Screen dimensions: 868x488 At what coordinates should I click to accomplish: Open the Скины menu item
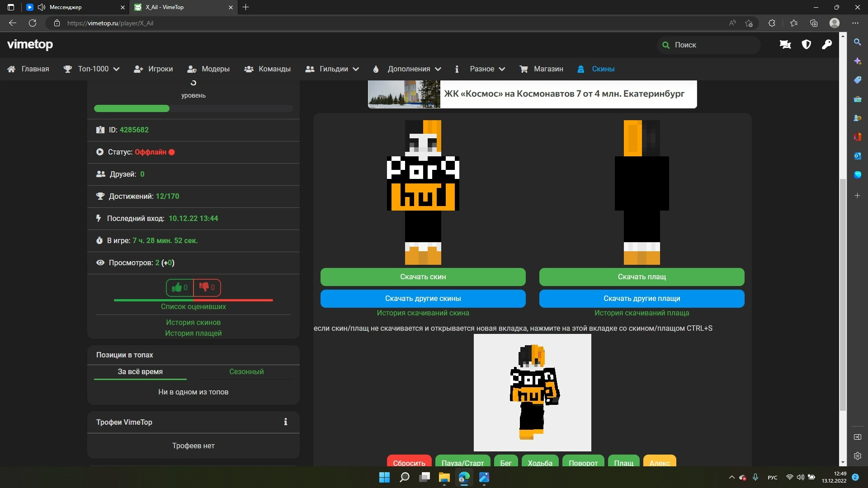pyautogui.click(x=603, y=69)
